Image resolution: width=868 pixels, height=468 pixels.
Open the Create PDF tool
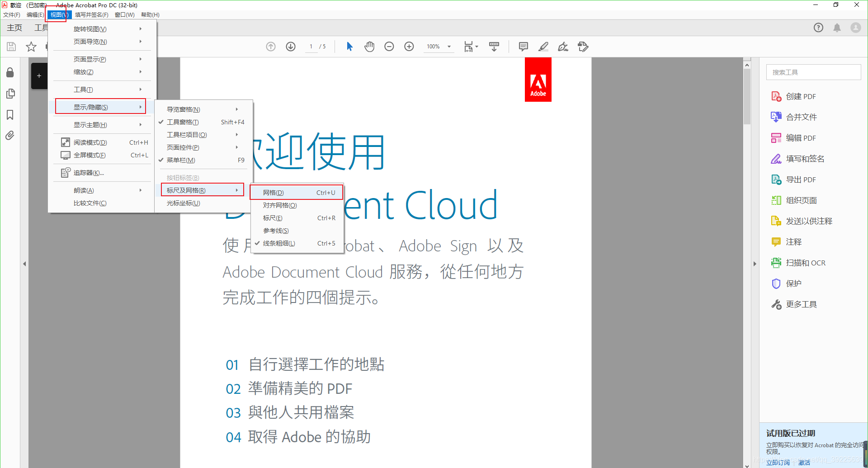click(793, 96)
